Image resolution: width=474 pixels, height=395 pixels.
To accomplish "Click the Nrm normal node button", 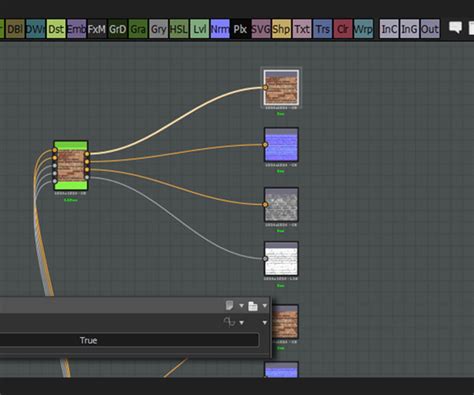I will [220, 29].
